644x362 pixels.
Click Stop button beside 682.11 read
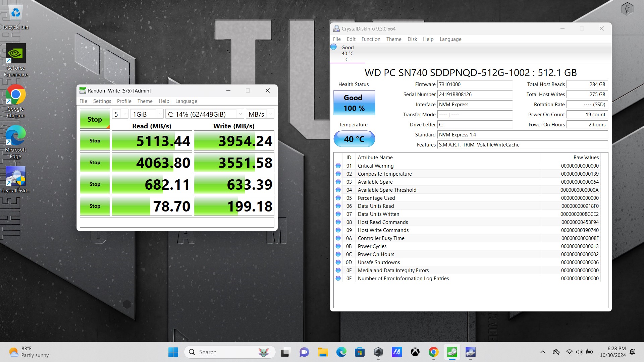click(95, 184)
